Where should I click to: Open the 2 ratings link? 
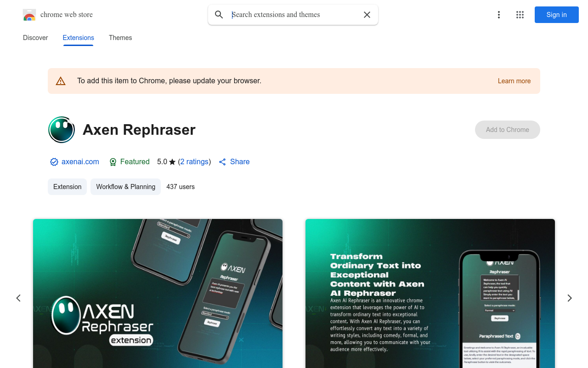pos(194,162)
